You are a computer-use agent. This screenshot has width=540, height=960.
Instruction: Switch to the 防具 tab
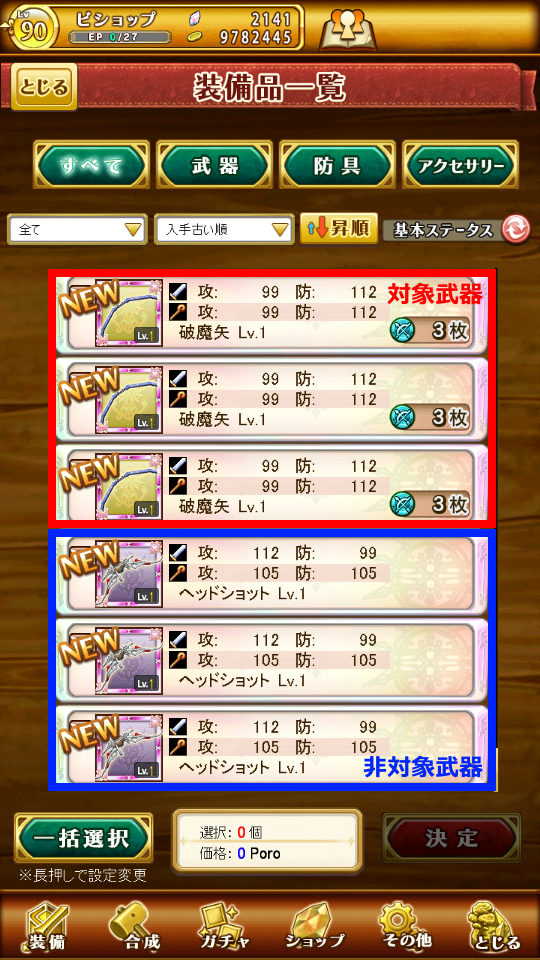click(338, 165)
